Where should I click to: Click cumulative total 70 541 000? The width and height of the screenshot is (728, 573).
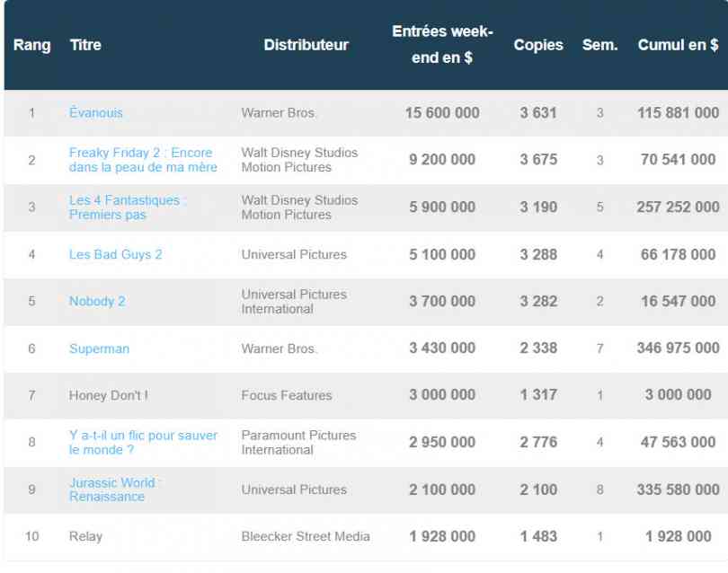pos(678,160)
